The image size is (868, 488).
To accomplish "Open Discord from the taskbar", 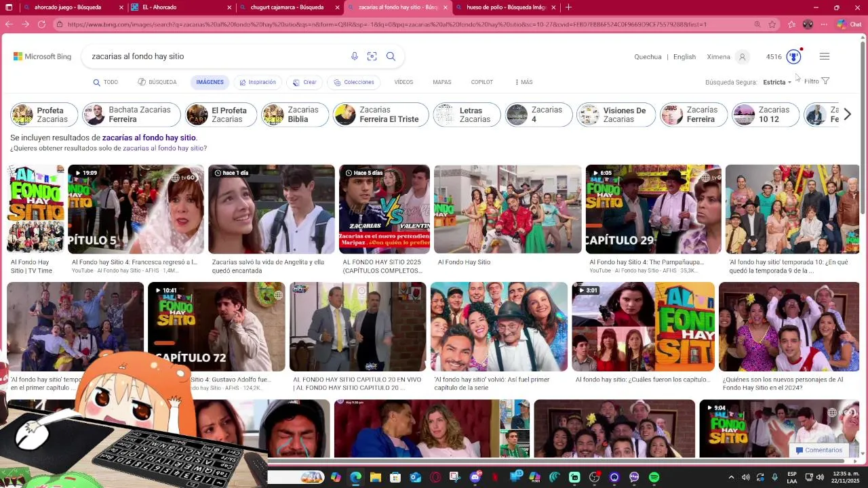I will [475, 477].
